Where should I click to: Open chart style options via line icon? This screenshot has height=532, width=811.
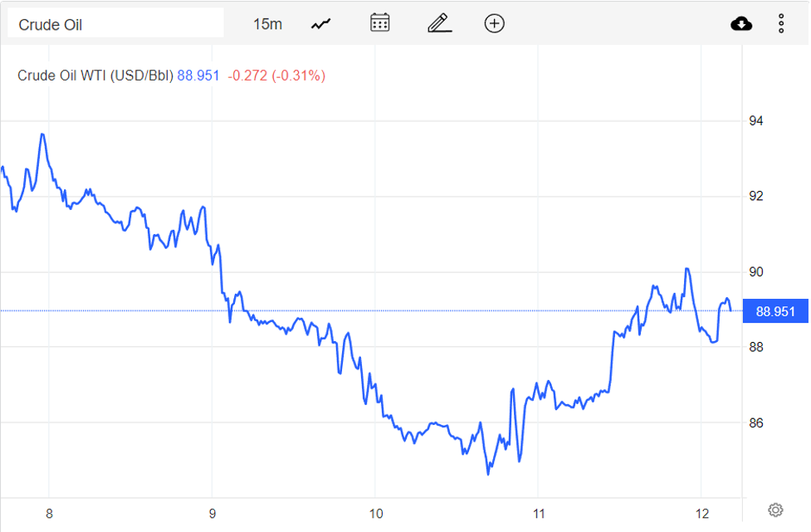coord(320,22)
